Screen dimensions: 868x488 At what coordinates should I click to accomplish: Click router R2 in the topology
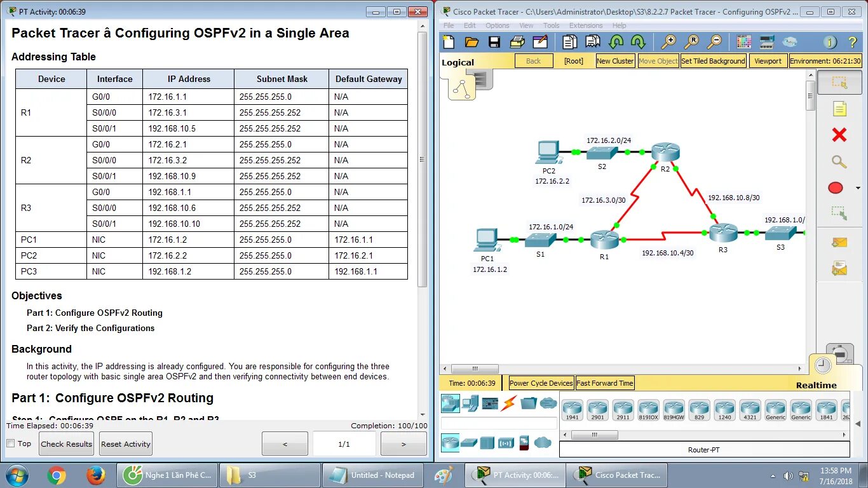pyautogui.click(x=665, y=152)
